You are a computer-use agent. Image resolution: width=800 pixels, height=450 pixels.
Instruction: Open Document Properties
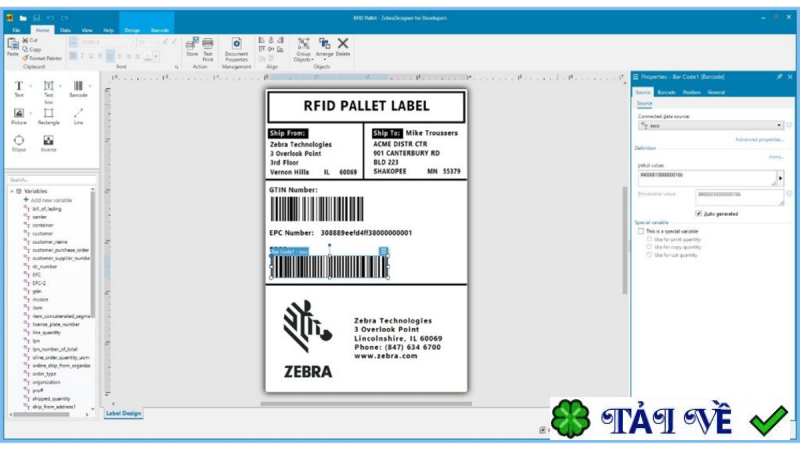pos(236,49)
